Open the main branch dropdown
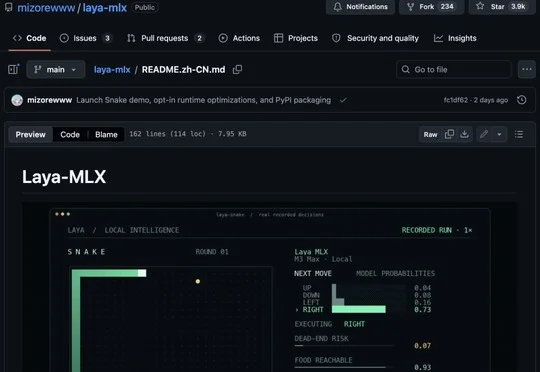The height and width of the screenshot is (372, 540). click(56, 70)
